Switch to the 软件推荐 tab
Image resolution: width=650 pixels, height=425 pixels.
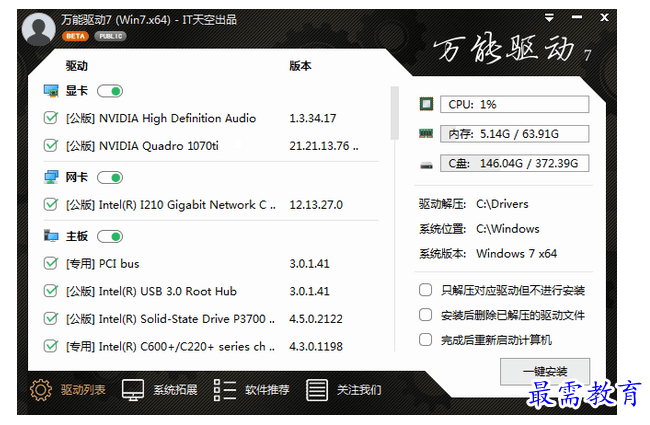coord(267,390)
